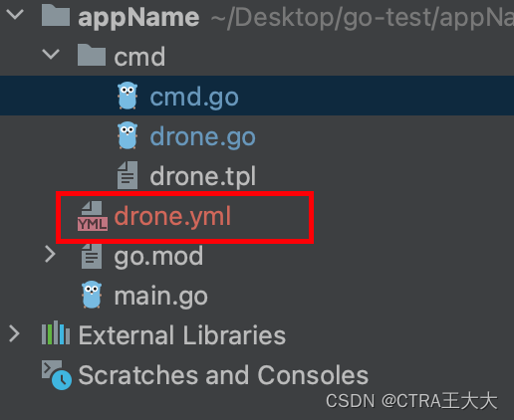Viewport: 514px width, 420px height.
Task: Select the Scratches and Consoles entry
Action: (x=223, y=375)
